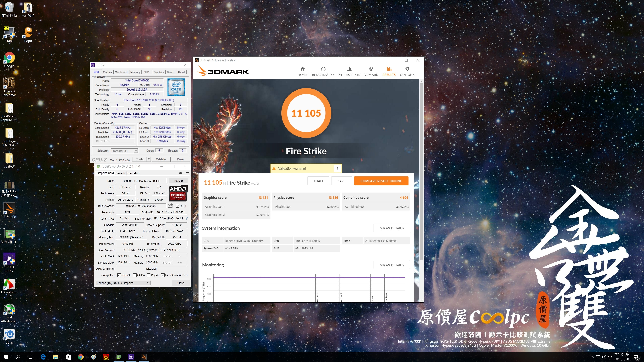Launch the GPU-Z desktop shortcut
Screen dimensions: 644x362
9,236
